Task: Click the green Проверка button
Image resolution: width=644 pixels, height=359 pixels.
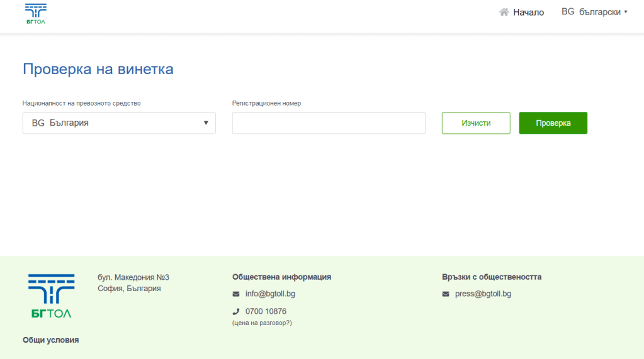Action: (553, 123)
